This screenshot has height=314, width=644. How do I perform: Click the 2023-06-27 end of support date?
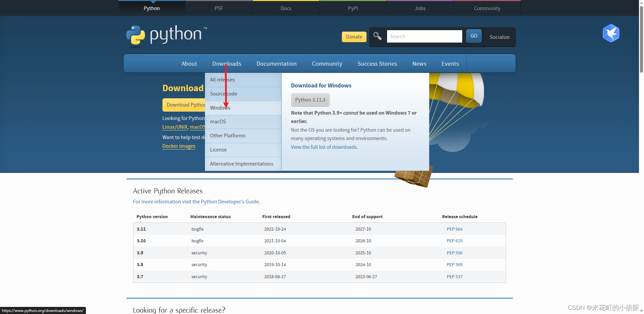coord(366,277)
